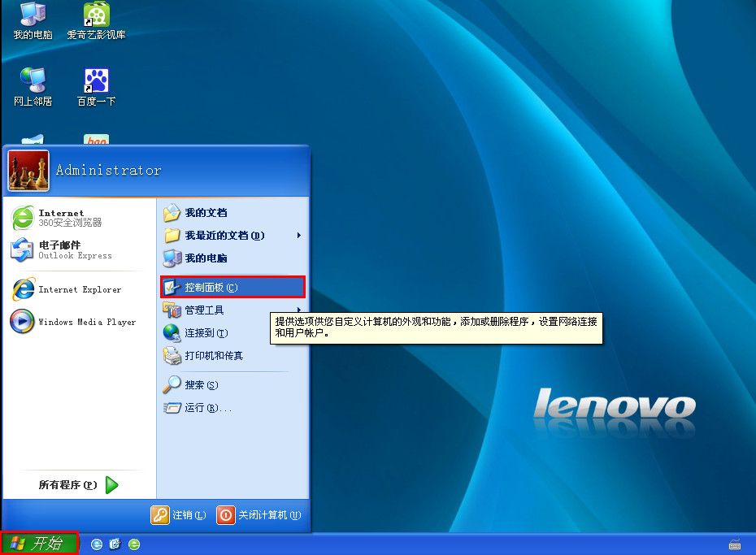Click the 打印机和传真 printer icon
756x555 pixels.
(172, 356)
